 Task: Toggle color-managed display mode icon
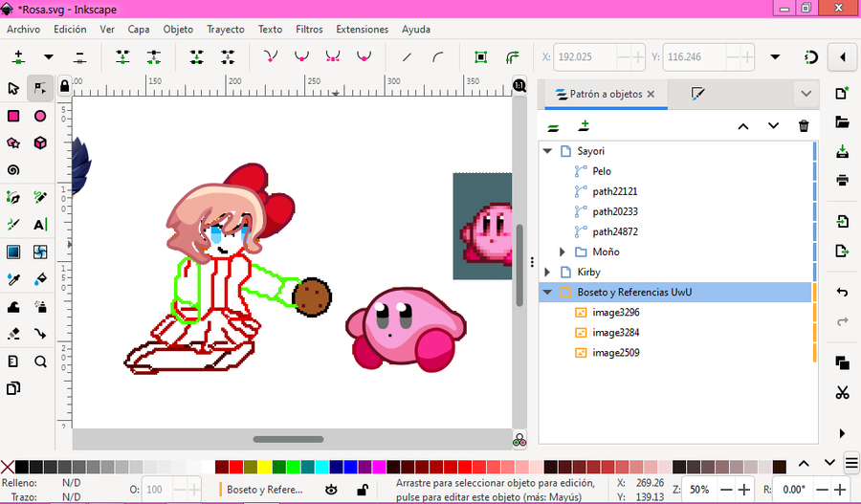click(519, 440)
